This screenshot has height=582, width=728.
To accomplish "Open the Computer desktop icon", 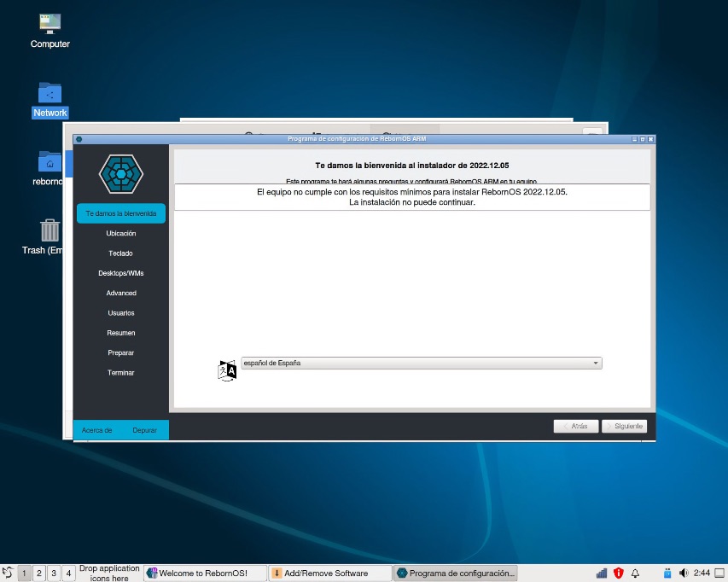I will coord(50,31).
